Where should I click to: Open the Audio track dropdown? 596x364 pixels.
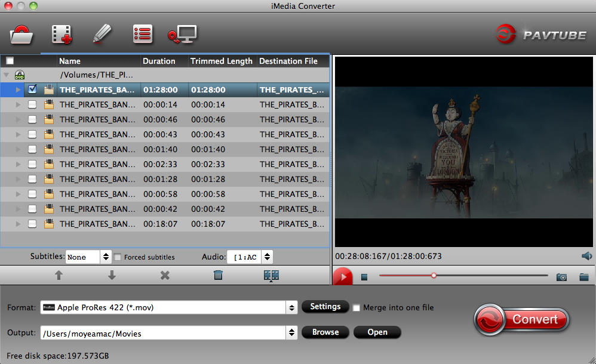(x=250, y=257)
